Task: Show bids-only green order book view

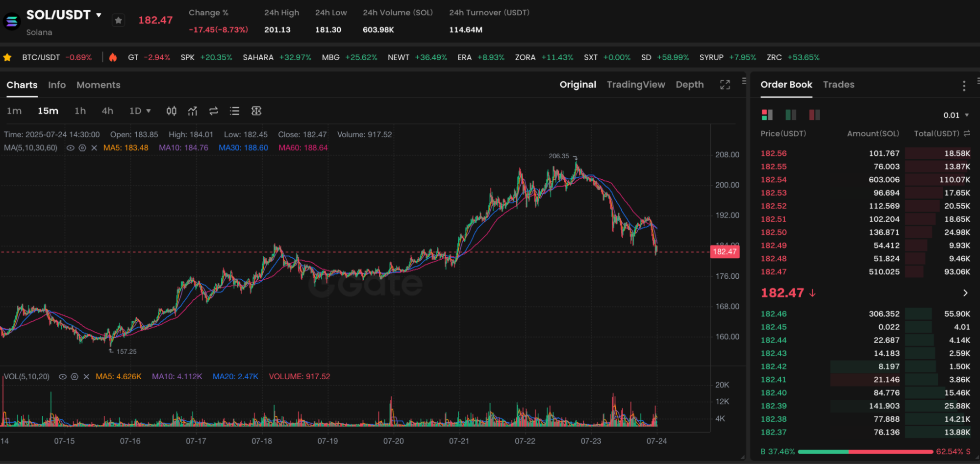Action: [x=791, y=115]
